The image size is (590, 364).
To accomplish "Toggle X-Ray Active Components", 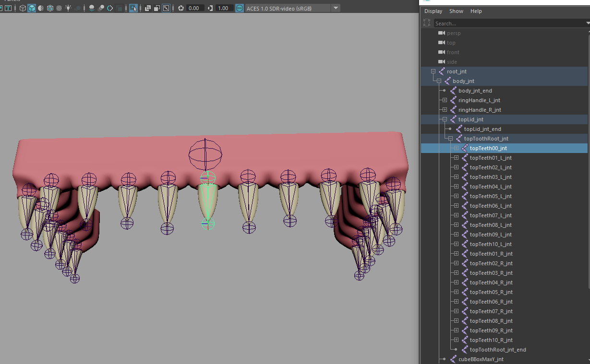I will click(x=157, y=8).
